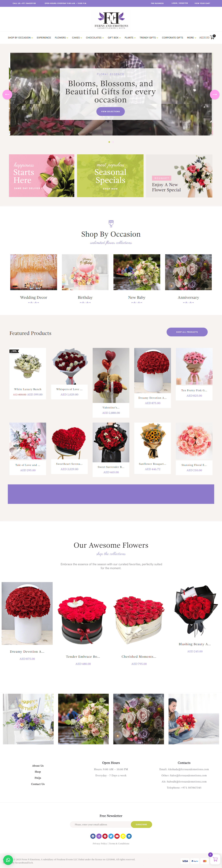Open Facebook social page icon
222x868 pixels.
click(x=93, y=836)
